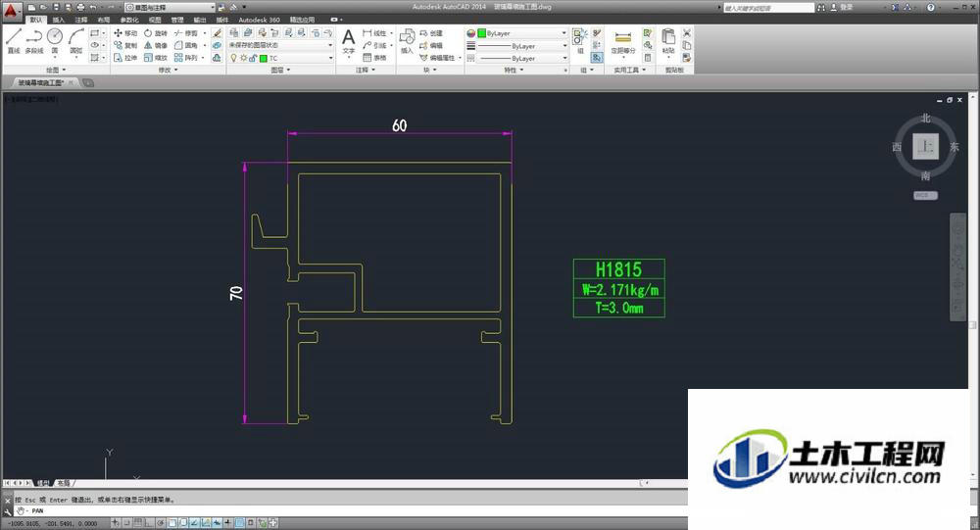Click the Linear dimension (线性) tool
Image resolution: width=980 pixels, height=530 pixels.
click(375, 33)
